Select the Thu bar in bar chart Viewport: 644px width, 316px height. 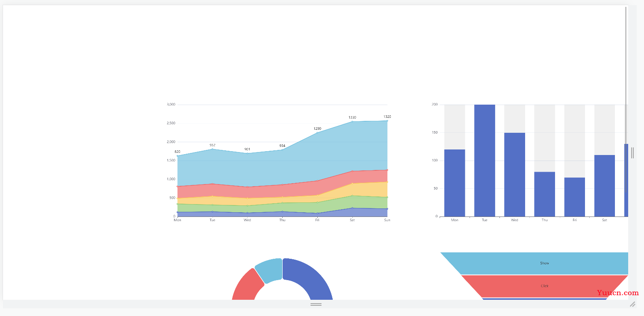544,194
